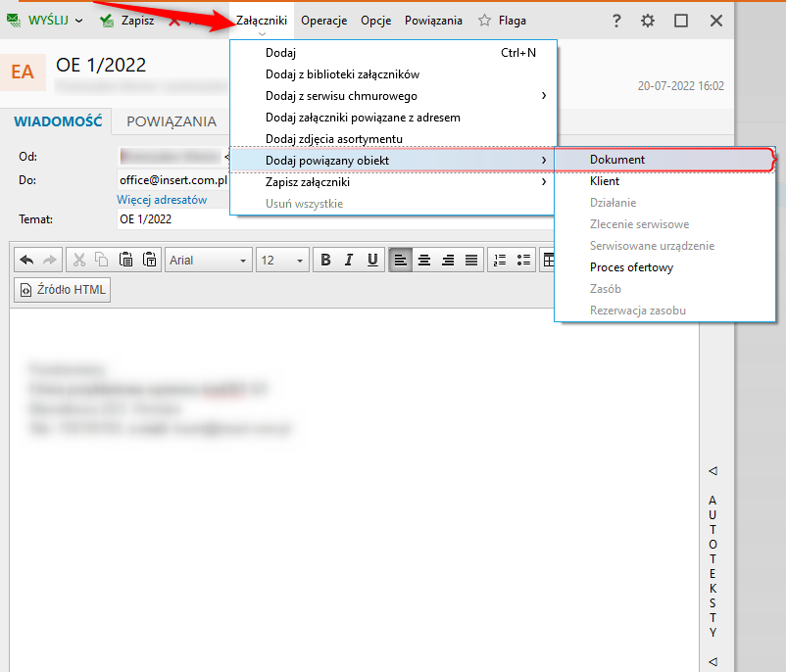Image resolution: width=786 pixels, height=672 pixels.
Task: Click the undo arrow in editor toolbar
Action: tap(26, 260)
